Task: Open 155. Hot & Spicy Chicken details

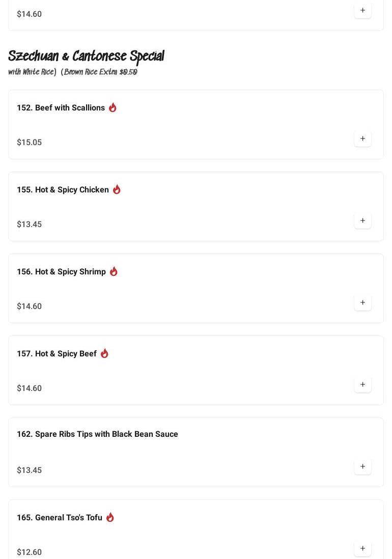Action: pos(63,190)
